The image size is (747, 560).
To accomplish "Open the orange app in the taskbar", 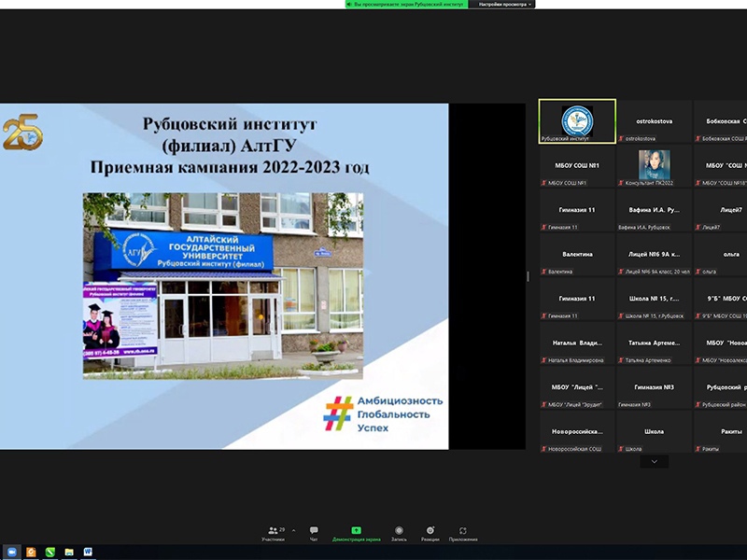I will tap(31, 552).
